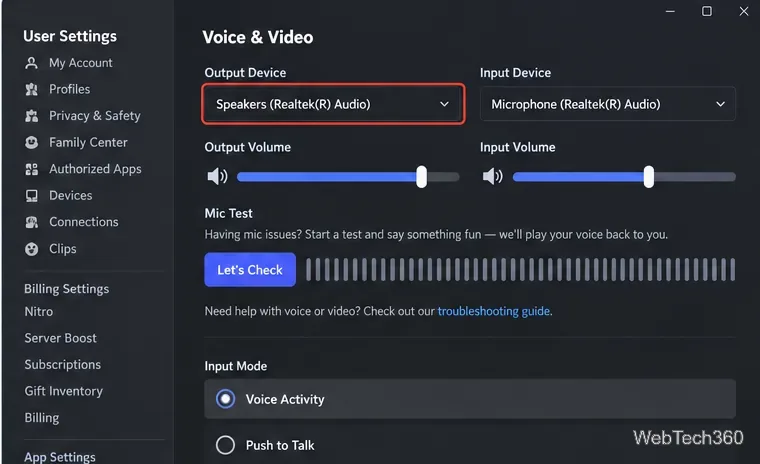Click the Billing Settings section header
Viewport: 760px width, 464px height.
pos(66,289)
